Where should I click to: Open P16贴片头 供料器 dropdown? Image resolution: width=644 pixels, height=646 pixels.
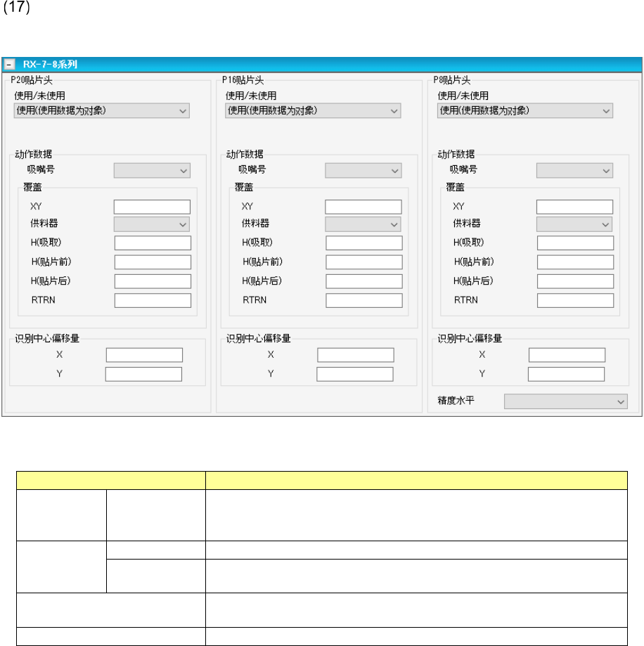pyautogui.click(x=363, y=224)
